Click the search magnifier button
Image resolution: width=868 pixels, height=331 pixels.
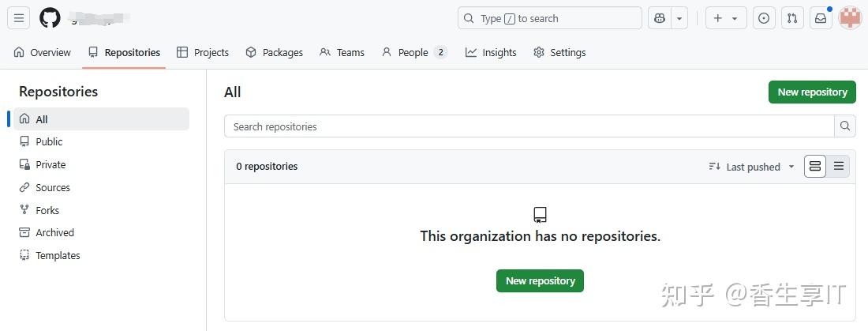pos(845,126)
